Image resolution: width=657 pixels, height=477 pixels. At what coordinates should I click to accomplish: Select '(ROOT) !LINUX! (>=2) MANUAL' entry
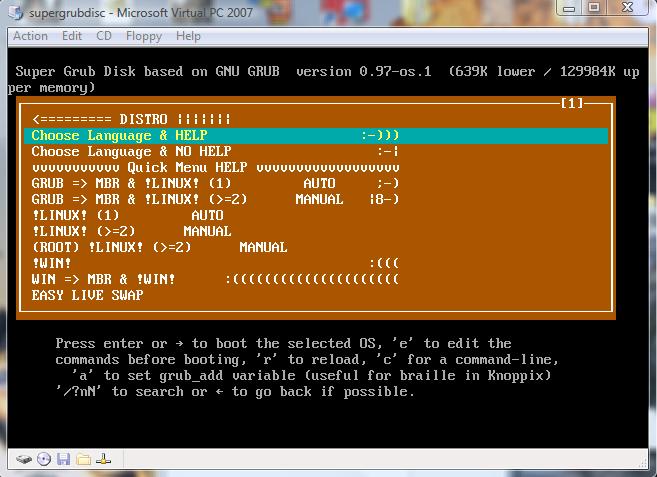316,247
